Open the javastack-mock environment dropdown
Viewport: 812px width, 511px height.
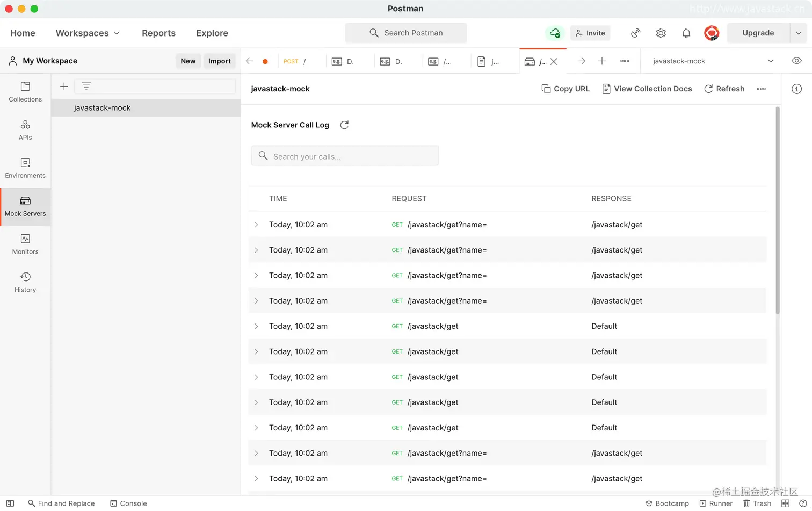[x=713, y=61]
